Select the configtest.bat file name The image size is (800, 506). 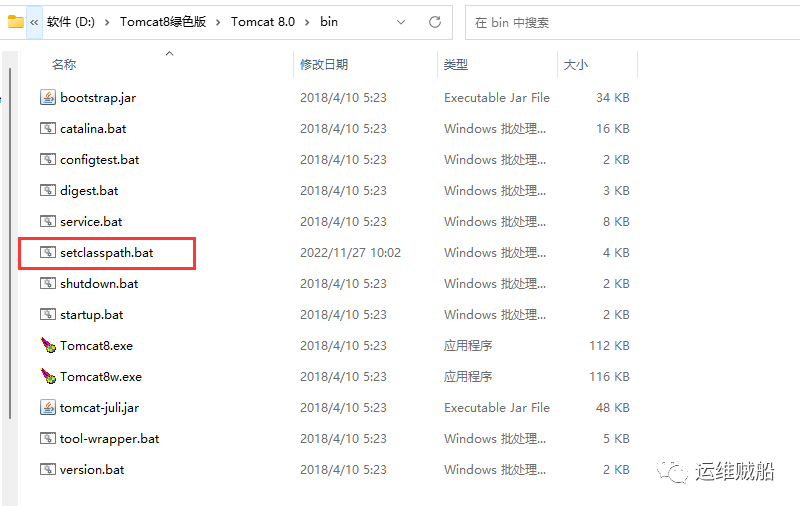point(99,160)
